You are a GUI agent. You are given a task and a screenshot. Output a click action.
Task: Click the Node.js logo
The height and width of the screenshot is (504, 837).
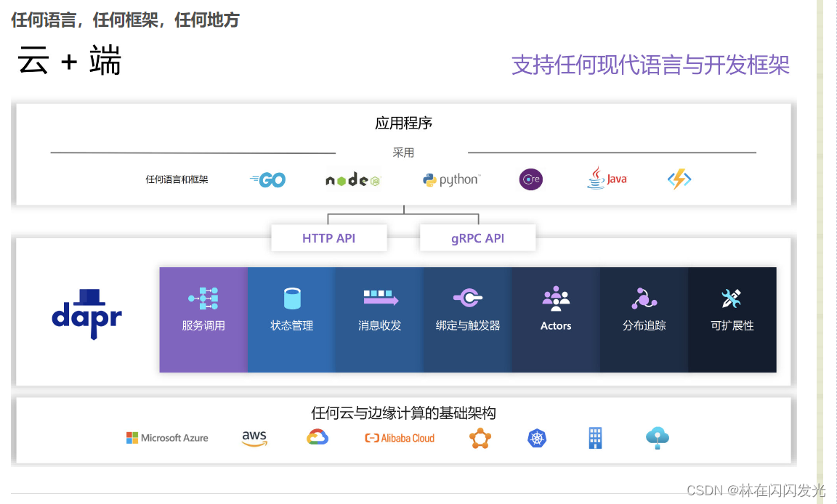click(352, 179)
